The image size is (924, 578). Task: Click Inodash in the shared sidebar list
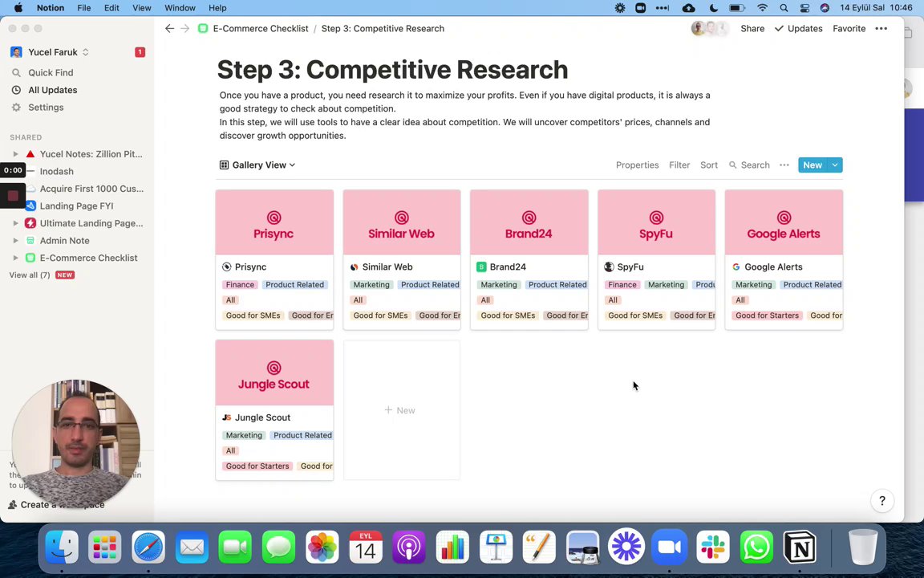point(57,171)
